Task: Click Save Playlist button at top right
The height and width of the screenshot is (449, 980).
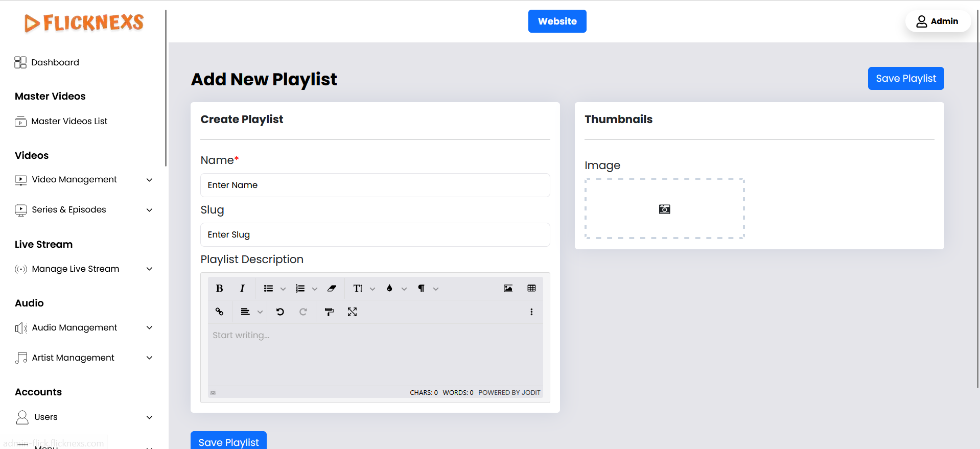Action: 905,79
